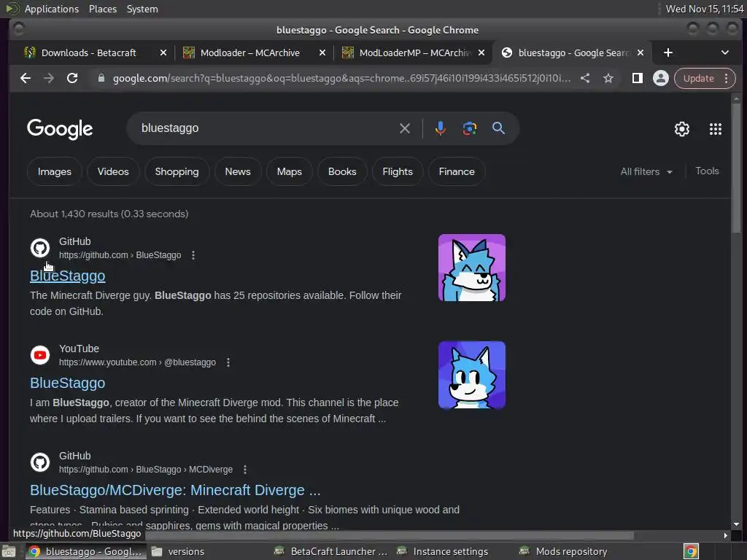Open the System menu
747x560 pixels.
142,9
